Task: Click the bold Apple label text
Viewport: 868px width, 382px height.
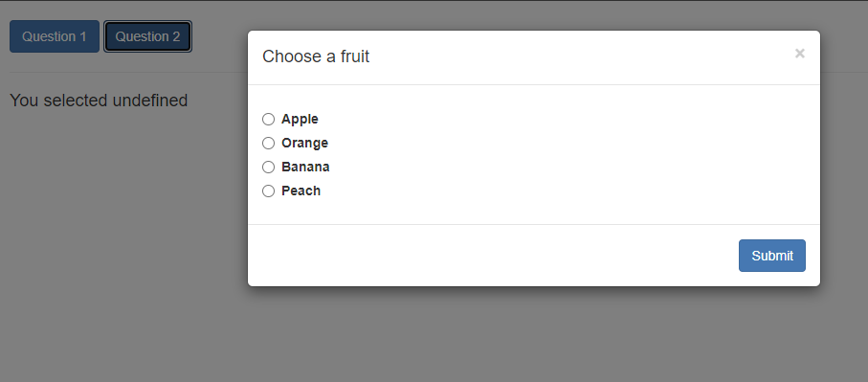Action: (x=300, y=119)
